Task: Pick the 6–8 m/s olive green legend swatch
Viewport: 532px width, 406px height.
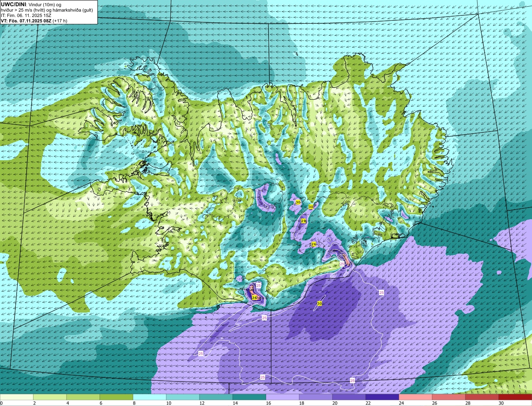Action: click(116, 397)
